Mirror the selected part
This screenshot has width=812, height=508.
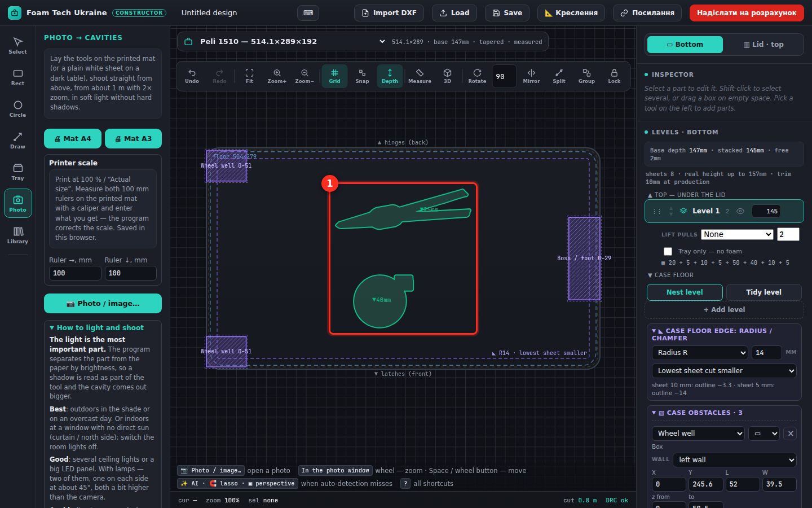tap(531, 76)
